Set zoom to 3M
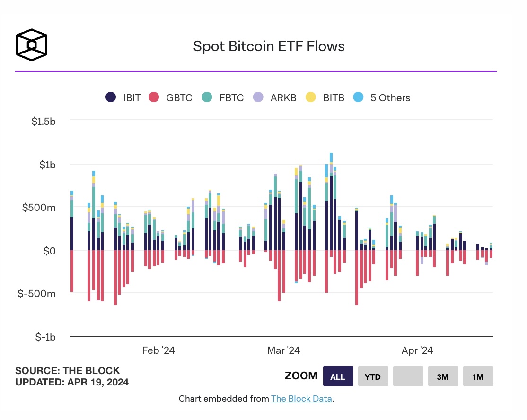The width and height of the screenshot is (527, 420). point(443,376)
